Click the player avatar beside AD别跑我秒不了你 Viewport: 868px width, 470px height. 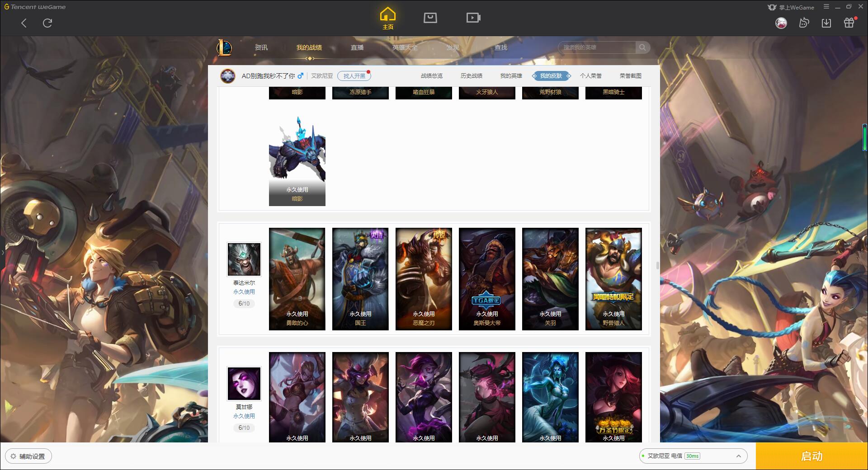[228, 76]
